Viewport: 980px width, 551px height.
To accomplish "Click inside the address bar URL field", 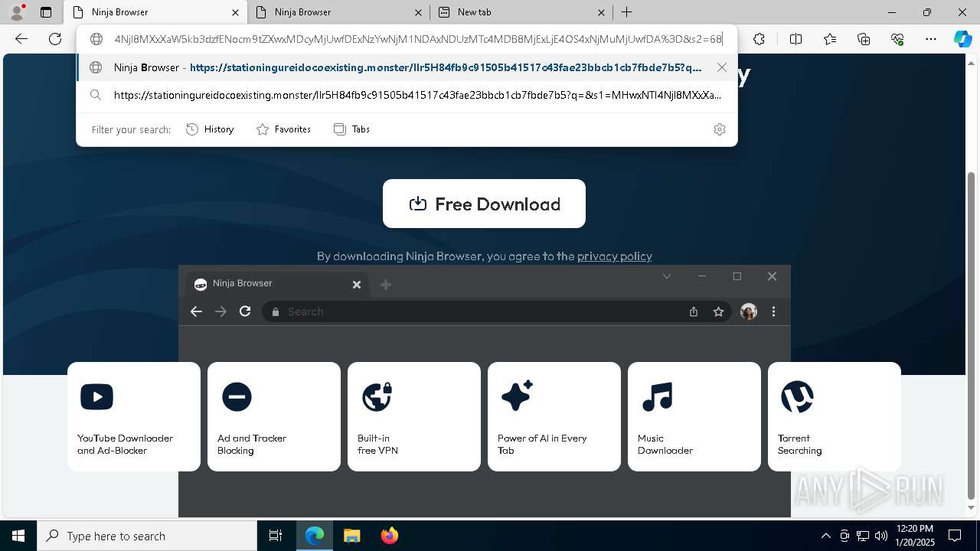I will click(x=417, y=39).
